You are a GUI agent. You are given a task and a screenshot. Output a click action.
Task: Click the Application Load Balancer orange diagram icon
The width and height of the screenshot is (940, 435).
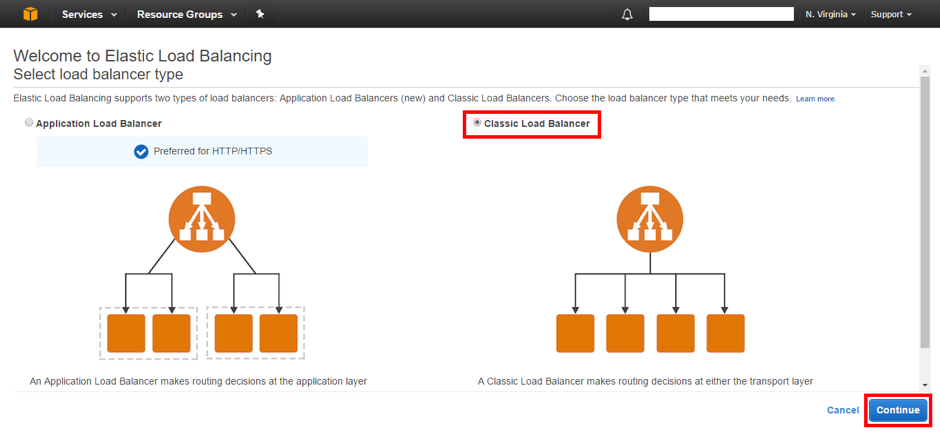[x=202, y=219]
